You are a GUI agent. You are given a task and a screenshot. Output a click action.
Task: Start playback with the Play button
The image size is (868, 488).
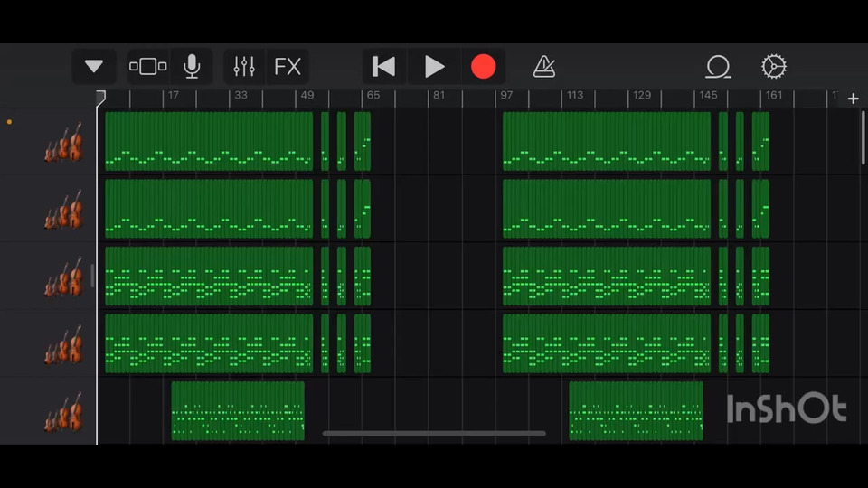pos(434,66)
